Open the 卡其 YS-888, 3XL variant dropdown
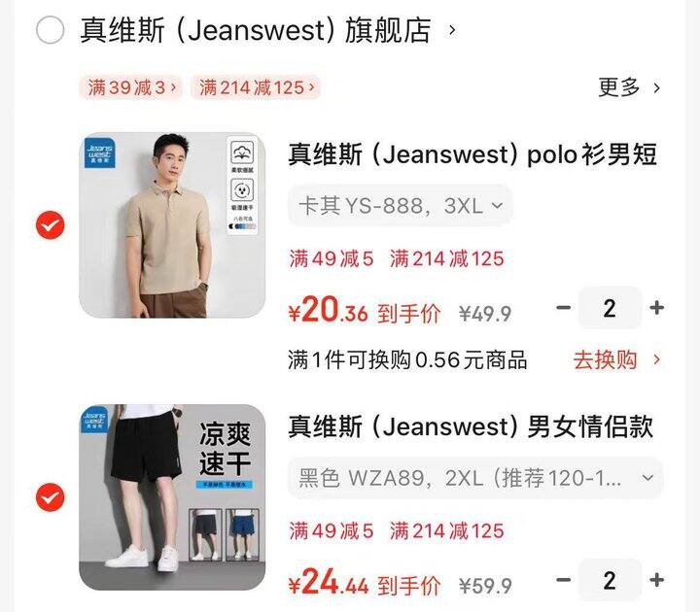This screenshot has height=612, width=700. click(x=400, y=206)
